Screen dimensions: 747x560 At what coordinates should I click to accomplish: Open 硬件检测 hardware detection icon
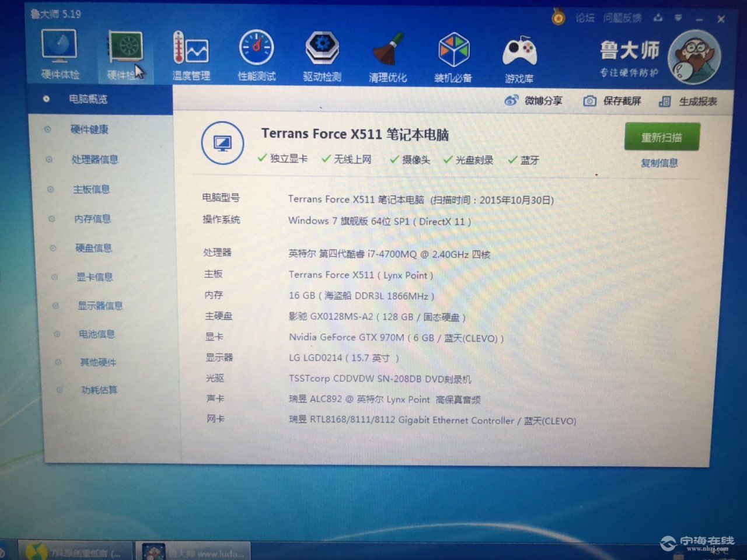coord(125,55)
